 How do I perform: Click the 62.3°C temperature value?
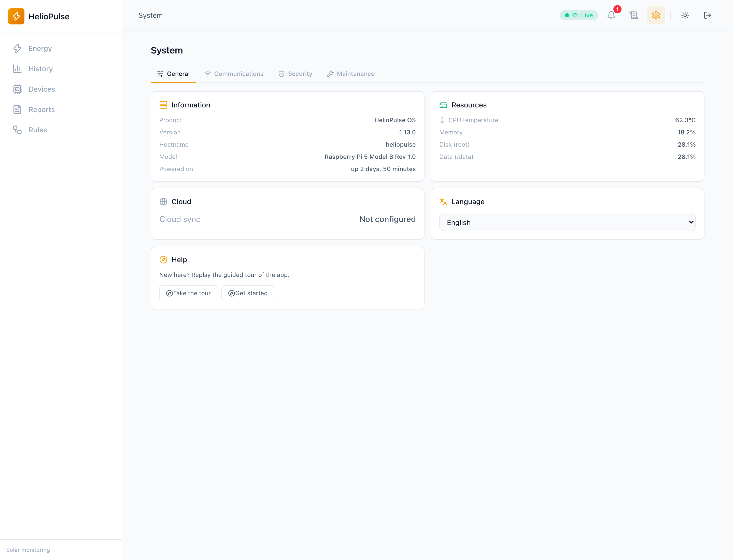click(x=685, y=120)
